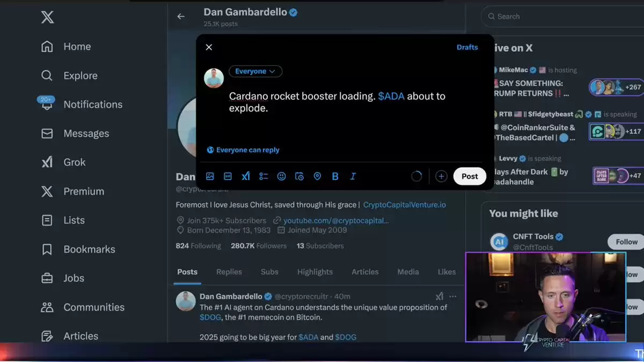
Task: Add a GIF to the post
Action: [x=228, y=176]
